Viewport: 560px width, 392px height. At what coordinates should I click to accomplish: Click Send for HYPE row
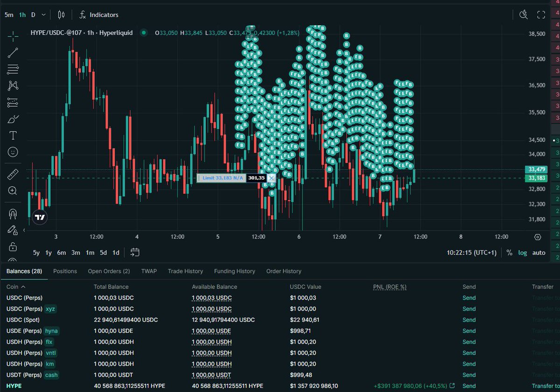pos(469,386)
